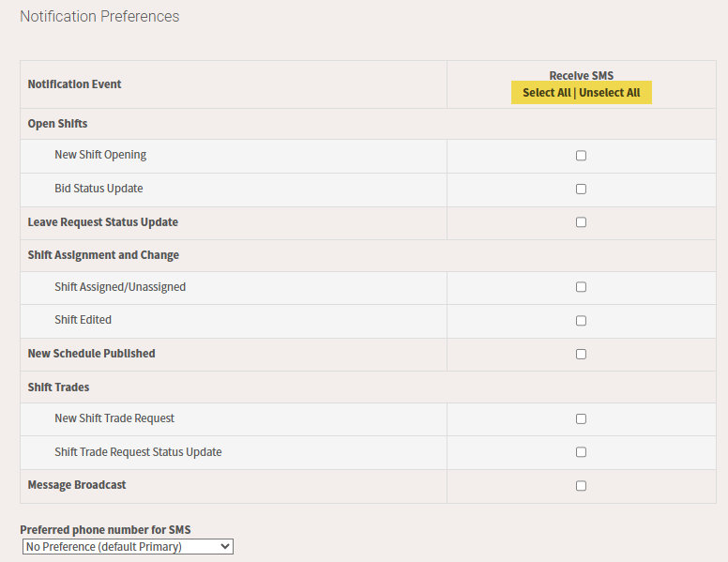Toggle Leave Request Status Update SMS checkbox
Image resolution: width=728 pixels, height=562 pixels.
coord(581,222)
